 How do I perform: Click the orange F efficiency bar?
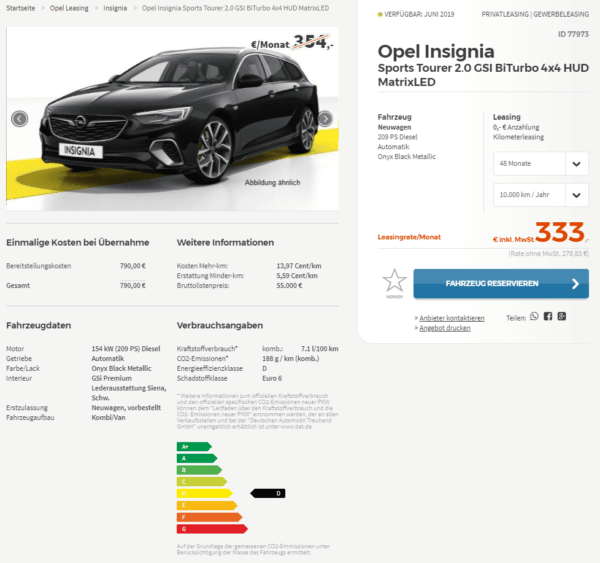click(x=209, y=517)
